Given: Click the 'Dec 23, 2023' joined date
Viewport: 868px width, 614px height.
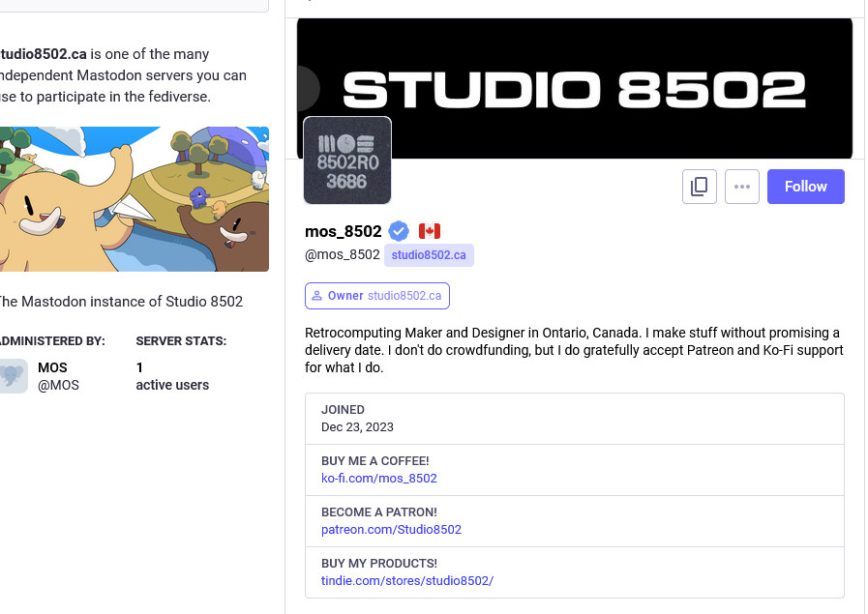Looking at the screenshot, I should [x=358, y=427].
